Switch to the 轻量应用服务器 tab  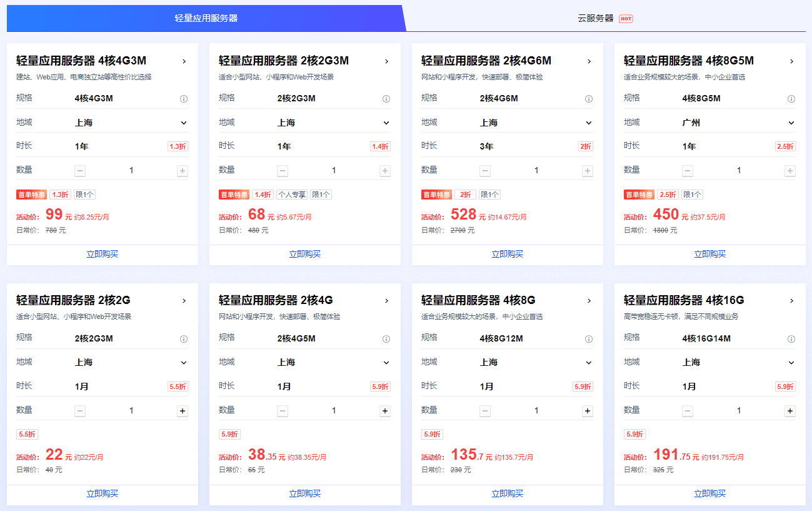(x=206, y=18)
